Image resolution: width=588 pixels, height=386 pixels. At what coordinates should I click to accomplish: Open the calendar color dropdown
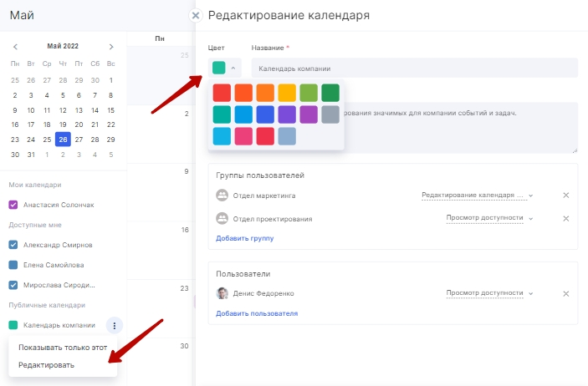click(224, 68)
